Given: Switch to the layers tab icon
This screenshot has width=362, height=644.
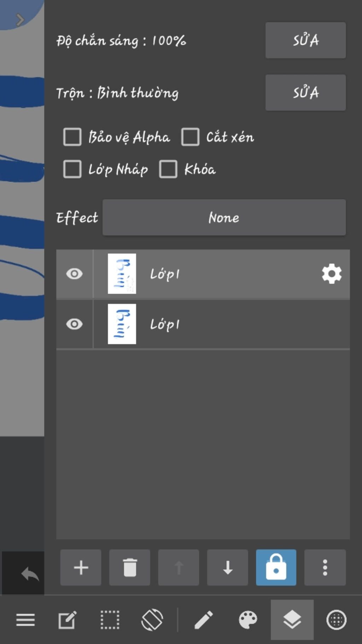Looking at the screenshot, I should (292, 620).
